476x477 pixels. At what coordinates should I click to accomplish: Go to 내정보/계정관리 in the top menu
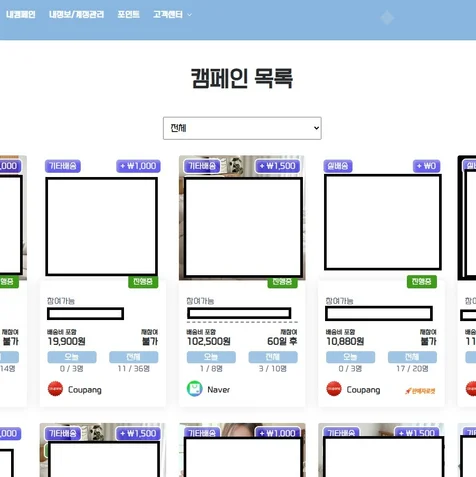76,14
